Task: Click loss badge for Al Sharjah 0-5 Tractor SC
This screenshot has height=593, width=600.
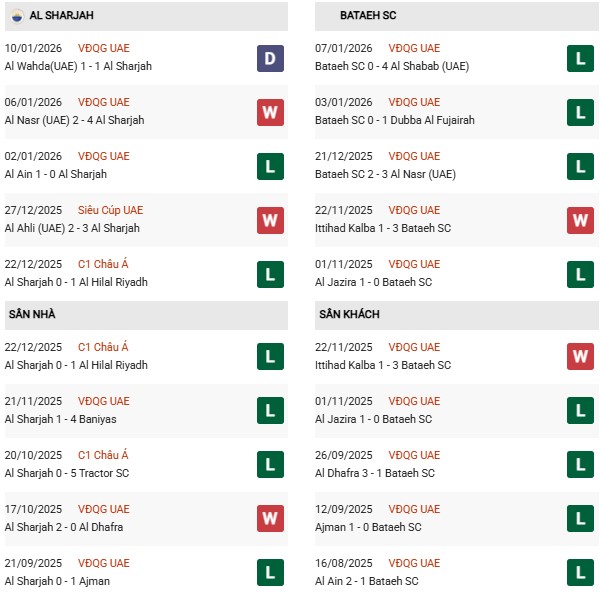Action: pyautogui.click(x=270, y=464)
